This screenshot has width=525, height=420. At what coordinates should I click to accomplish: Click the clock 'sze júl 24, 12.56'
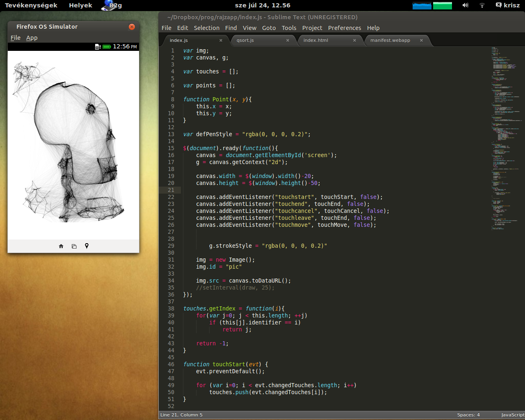pyautogui.click(x=262, y=5)
